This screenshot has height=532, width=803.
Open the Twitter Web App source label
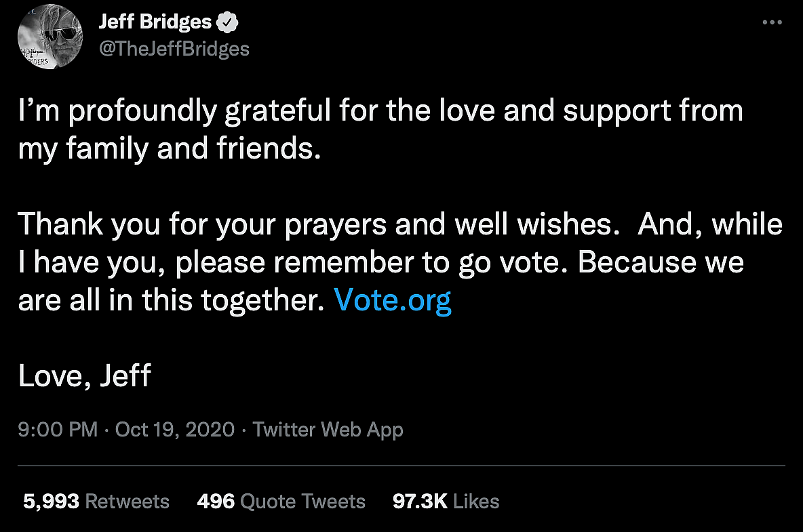(x=328, y=430)
